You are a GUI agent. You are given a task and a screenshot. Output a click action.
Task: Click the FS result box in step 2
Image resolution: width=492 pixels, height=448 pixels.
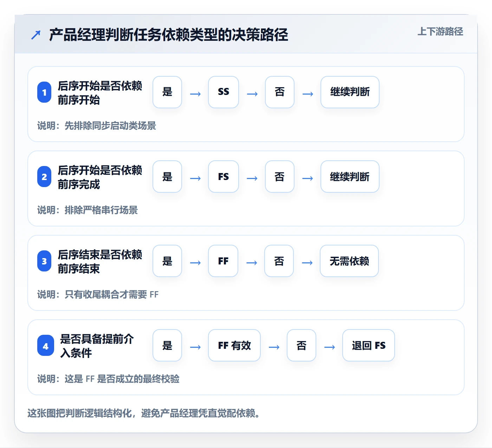[224, 177]
